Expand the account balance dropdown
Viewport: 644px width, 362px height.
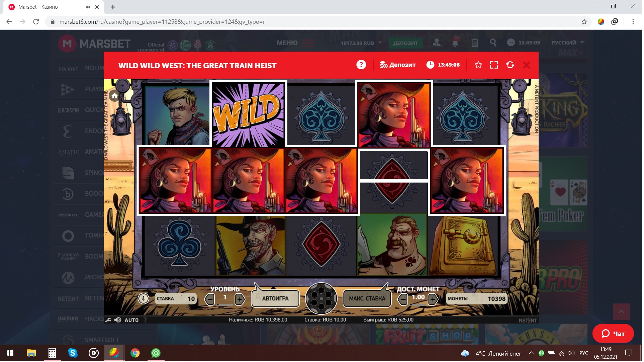click(381, 43)
